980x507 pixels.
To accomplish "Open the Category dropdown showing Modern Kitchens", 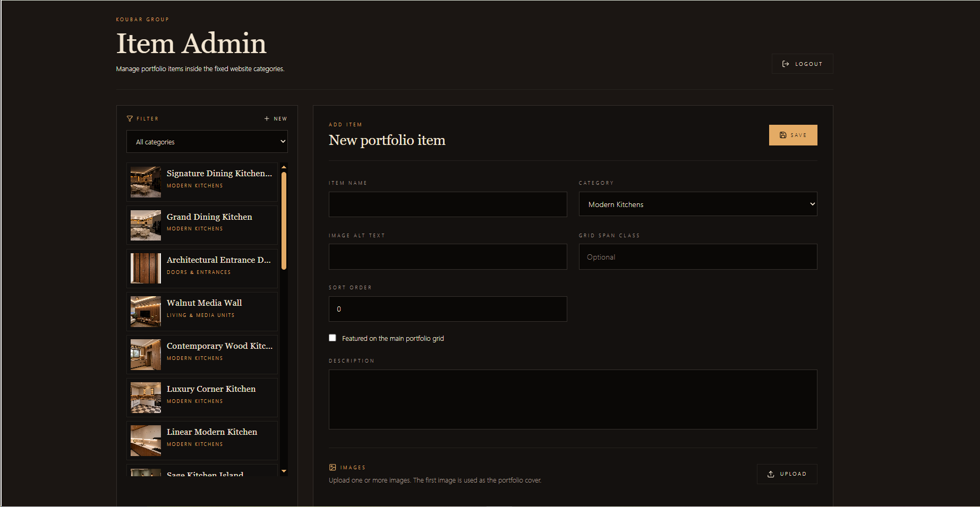I will pyautogui.click(x=698, y=204).
